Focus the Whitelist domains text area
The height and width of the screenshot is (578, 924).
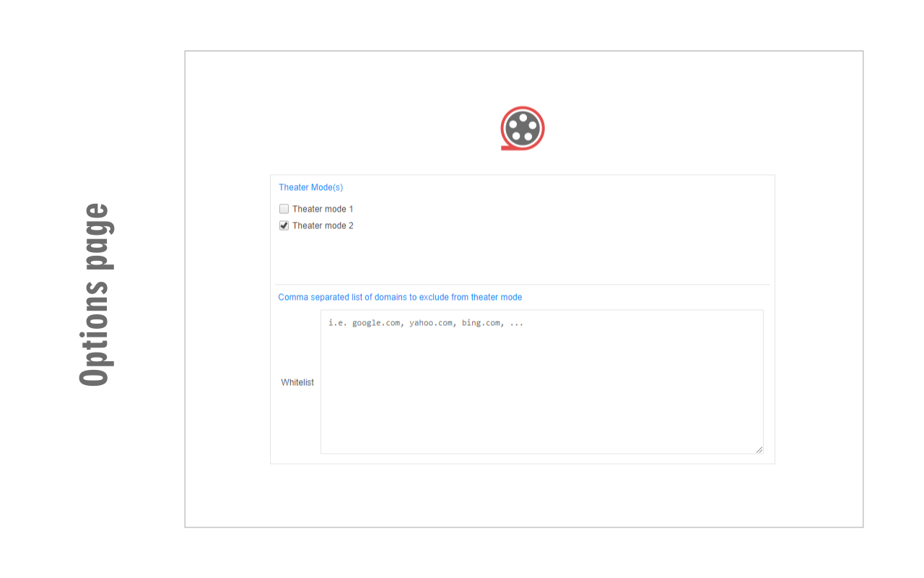click(541, 381)
